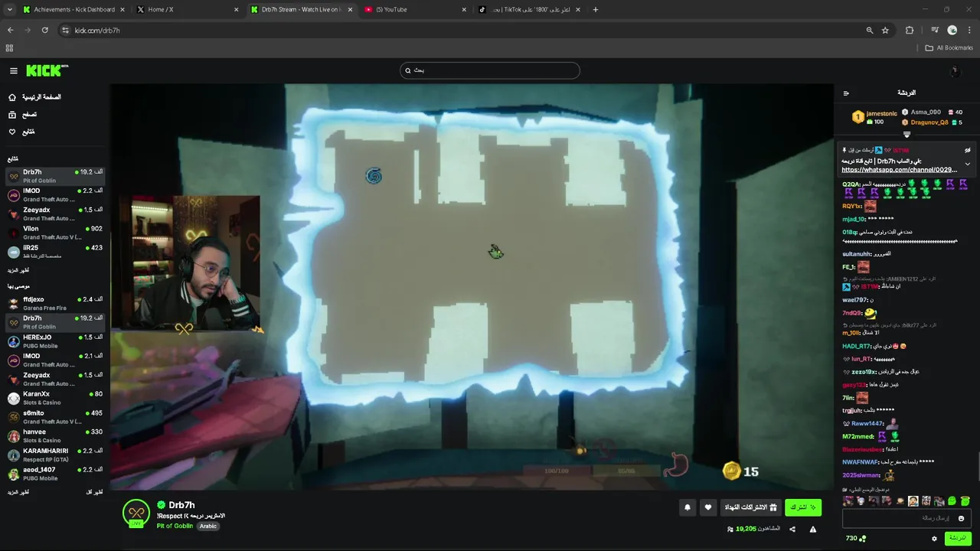
Task: Click the address bar URL kick.com/drb7h
Action: [97, 30]
